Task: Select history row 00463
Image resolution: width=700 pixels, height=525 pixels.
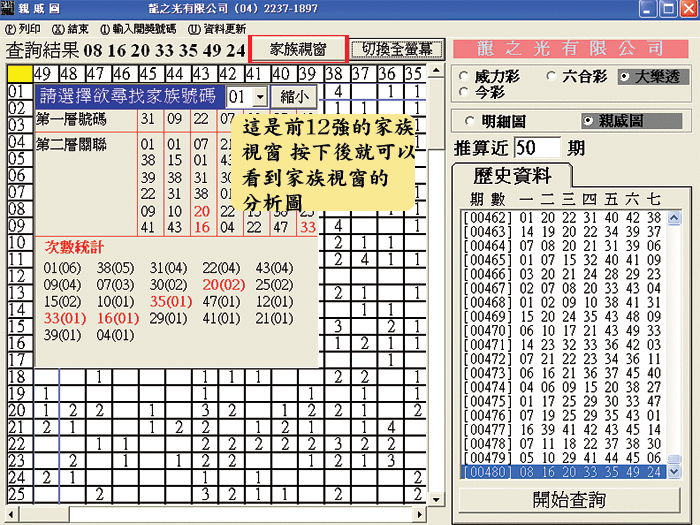Action: [563, 232]
